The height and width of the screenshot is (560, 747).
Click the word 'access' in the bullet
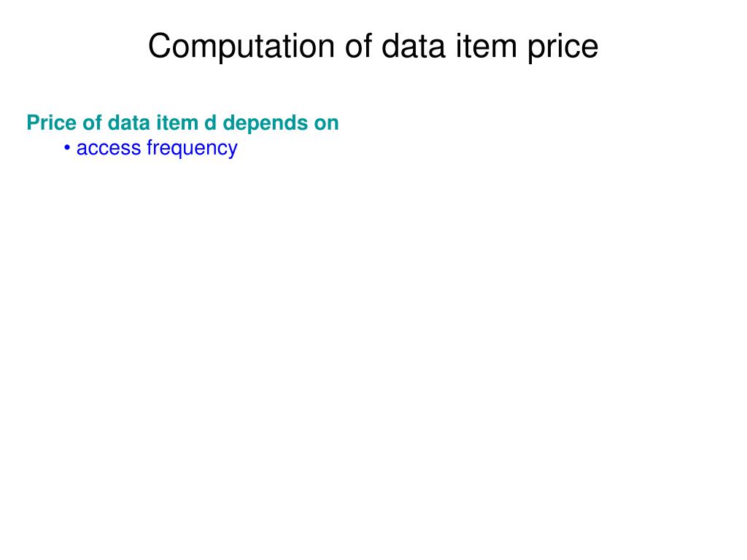(x=109, y=148)
